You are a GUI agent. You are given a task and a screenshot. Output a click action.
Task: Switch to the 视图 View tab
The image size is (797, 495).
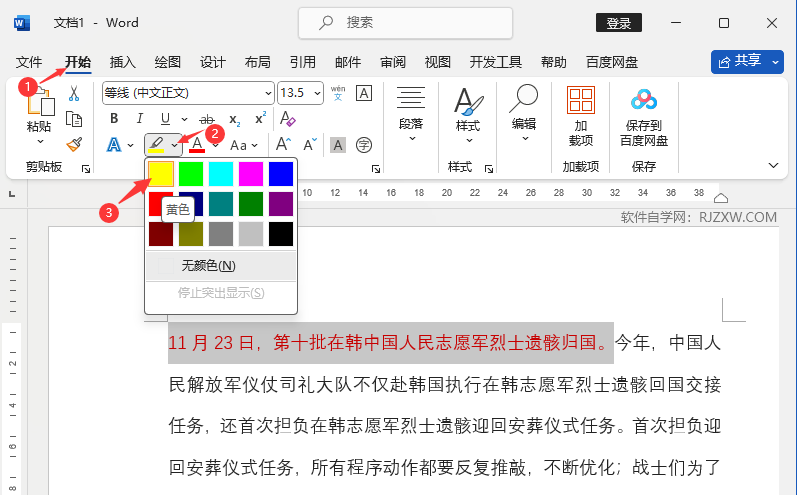coord(438,63)
